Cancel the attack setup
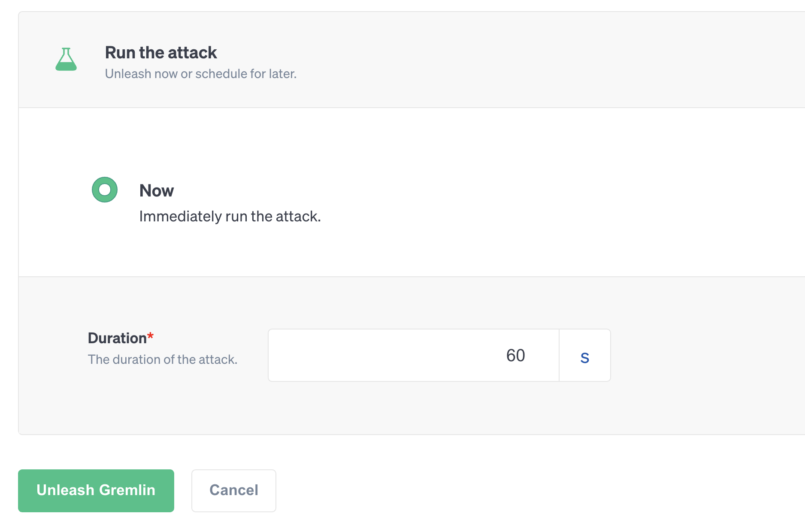The width and height of the screenshot is (805, 532). [234, 490]
